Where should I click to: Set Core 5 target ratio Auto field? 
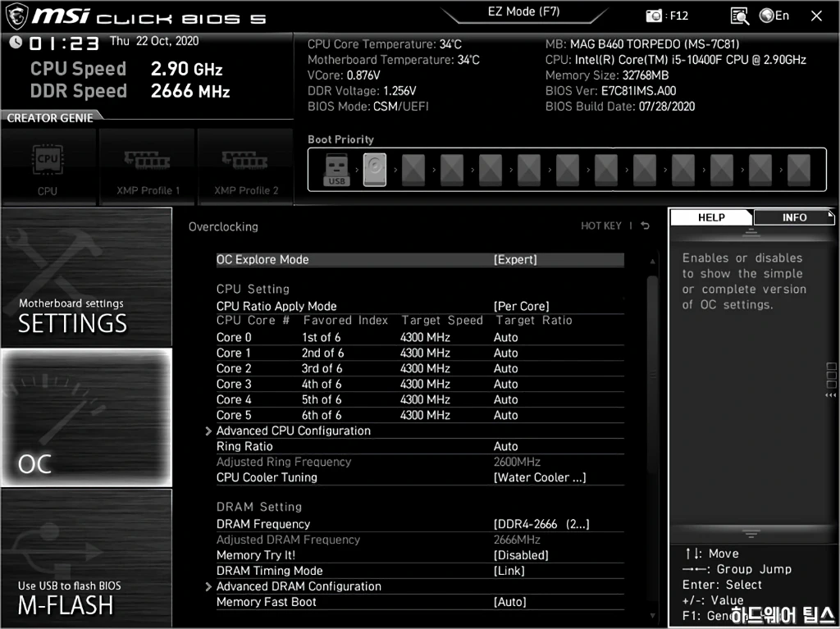pyautogui.click(x=505, y=415)
